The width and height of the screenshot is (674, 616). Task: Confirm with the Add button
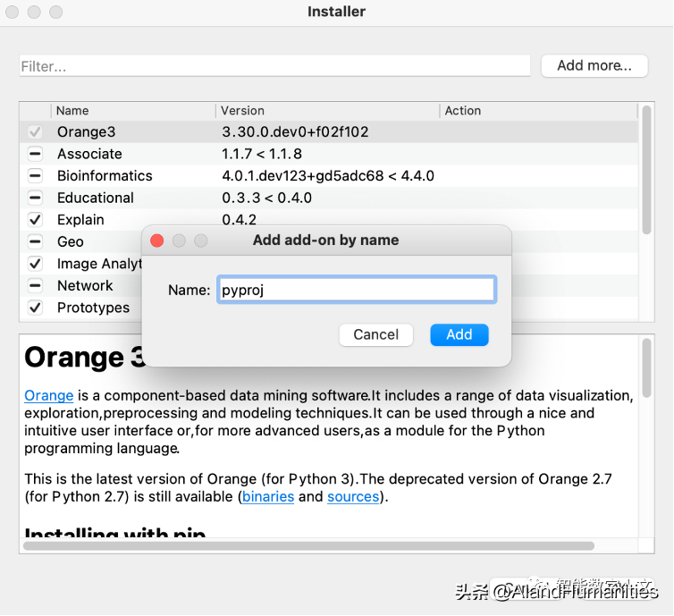pos(459,334)
